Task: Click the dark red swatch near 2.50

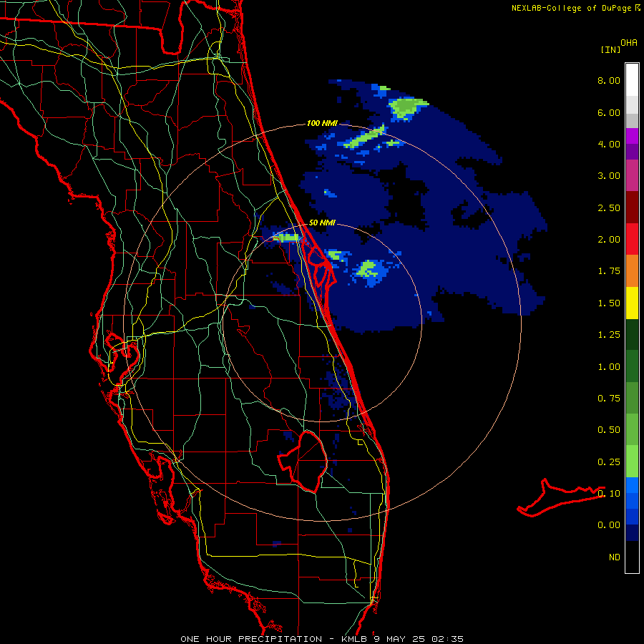Action: [x=632, y=208]
